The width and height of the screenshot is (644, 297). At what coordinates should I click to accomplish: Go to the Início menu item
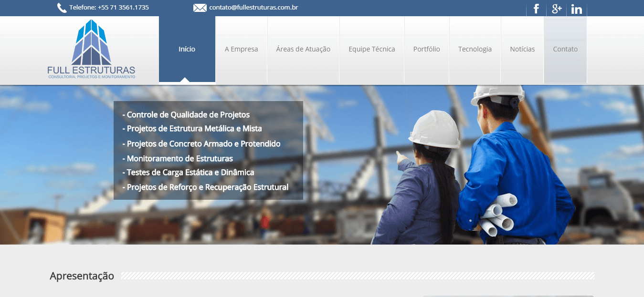(x=187, y=49)
